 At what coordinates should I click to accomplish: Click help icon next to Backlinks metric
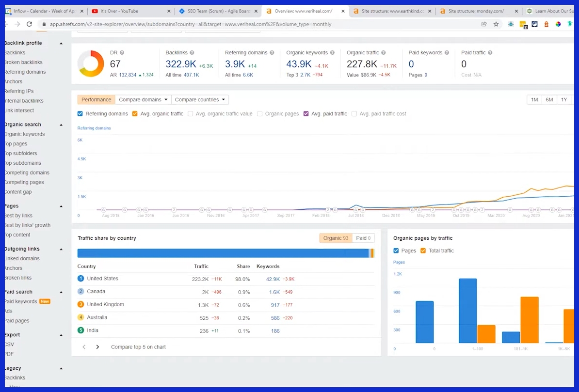(x=192, y=53)
